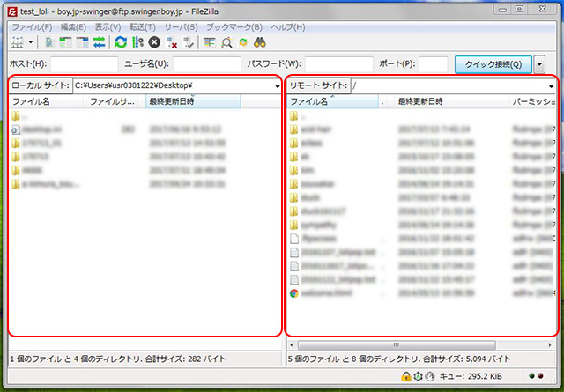Image resolution: width=564 pixels, height=392 pixels.
Task: Disconnect from the server
Action: pyautogui.click(x=172, y=42)
